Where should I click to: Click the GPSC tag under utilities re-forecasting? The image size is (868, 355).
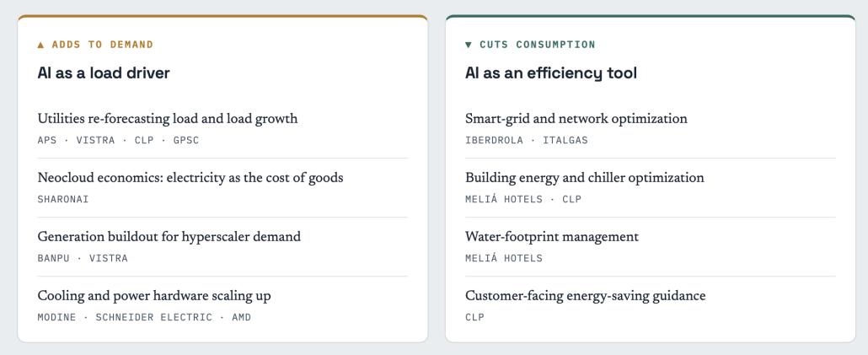pyautogui.click(x=186, y=141)
